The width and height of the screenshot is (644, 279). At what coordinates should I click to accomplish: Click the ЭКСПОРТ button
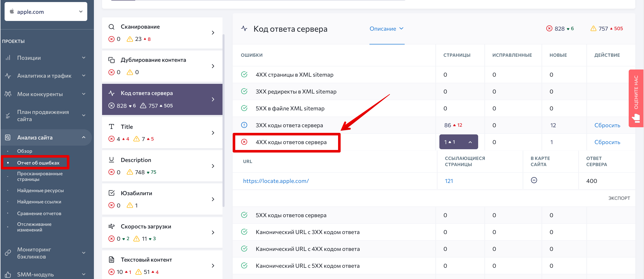[619, 198]
